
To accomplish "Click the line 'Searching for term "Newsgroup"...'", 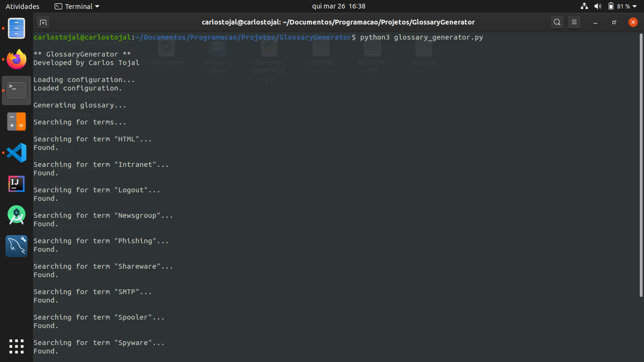I will 103,215.
